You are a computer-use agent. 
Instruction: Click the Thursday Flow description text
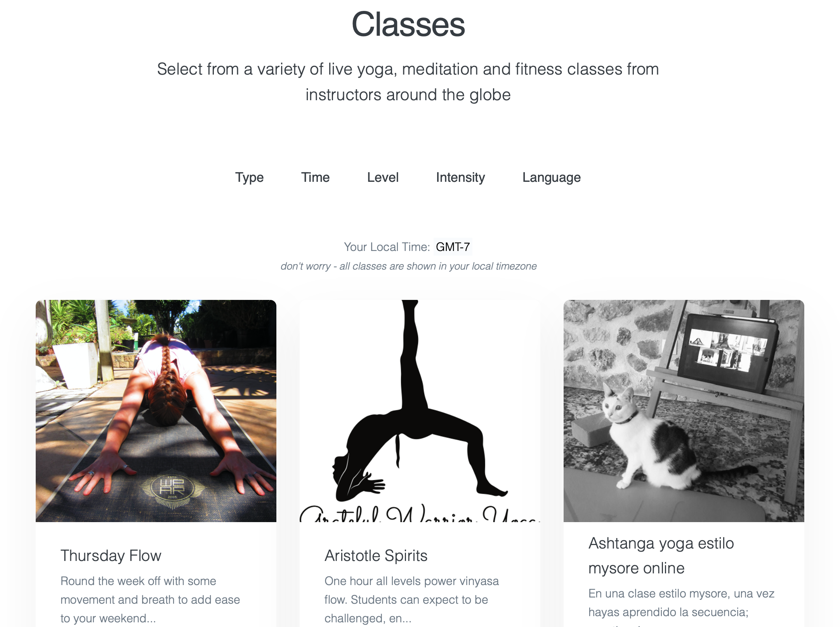tap(150, 599)
